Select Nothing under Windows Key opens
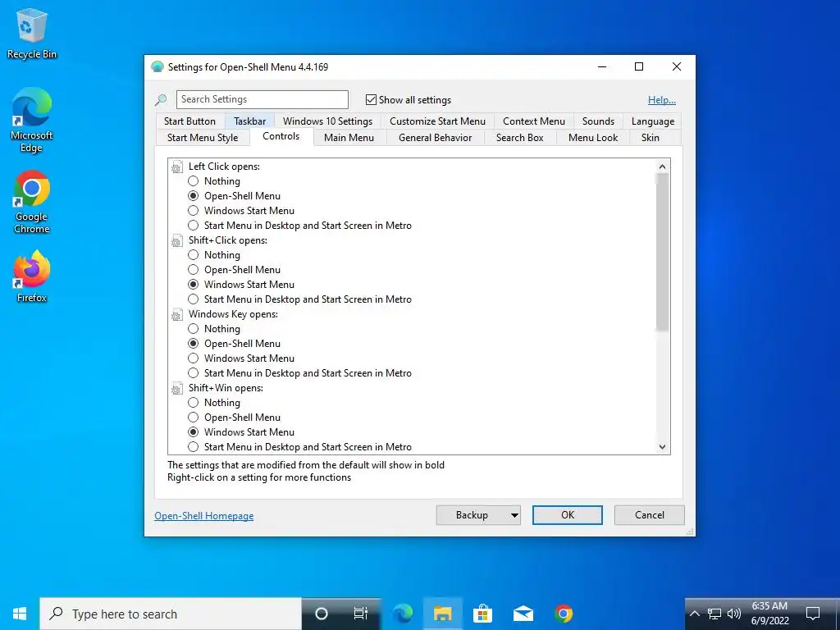This screenshot has width=840, height=630. [194, 329]
